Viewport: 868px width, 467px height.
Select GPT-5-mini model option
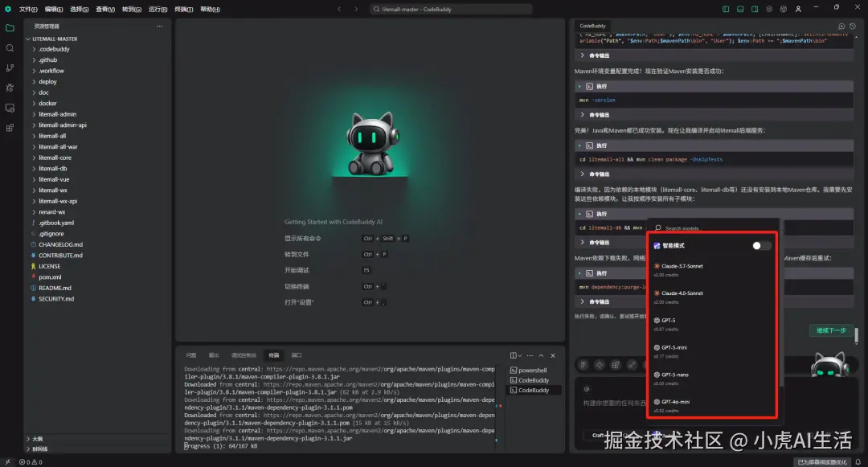coord(711,351)
